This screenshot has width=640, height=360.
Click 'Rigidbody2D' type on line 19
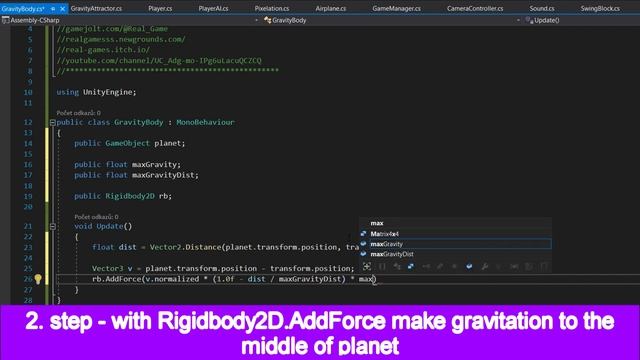pyautogui.click(x=130, y=196)
